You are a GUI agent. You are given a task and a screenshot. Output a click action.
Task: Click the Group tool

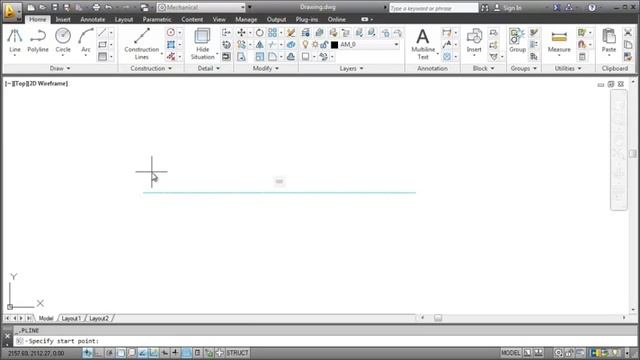pyautogui.click(x=517, y=41)
